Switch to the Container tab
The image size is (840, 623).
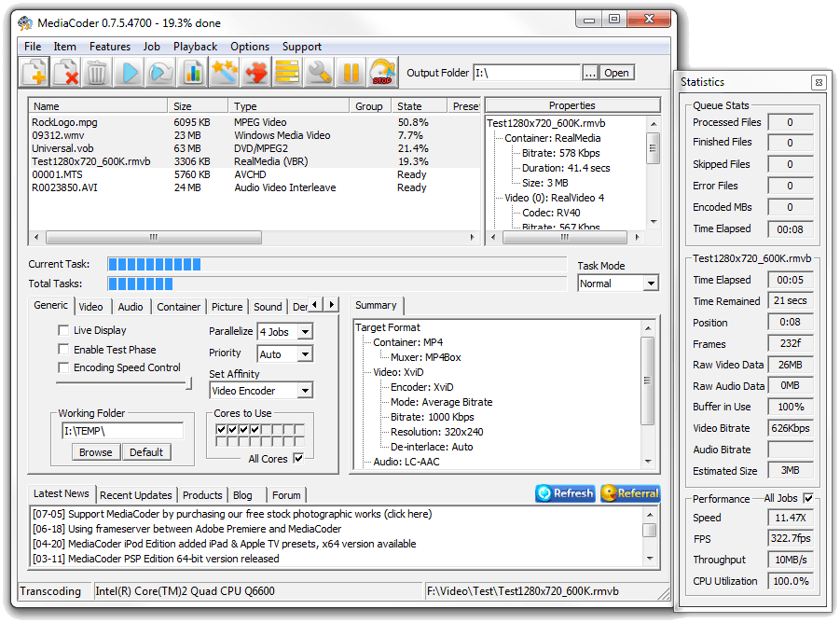point(178,307)
